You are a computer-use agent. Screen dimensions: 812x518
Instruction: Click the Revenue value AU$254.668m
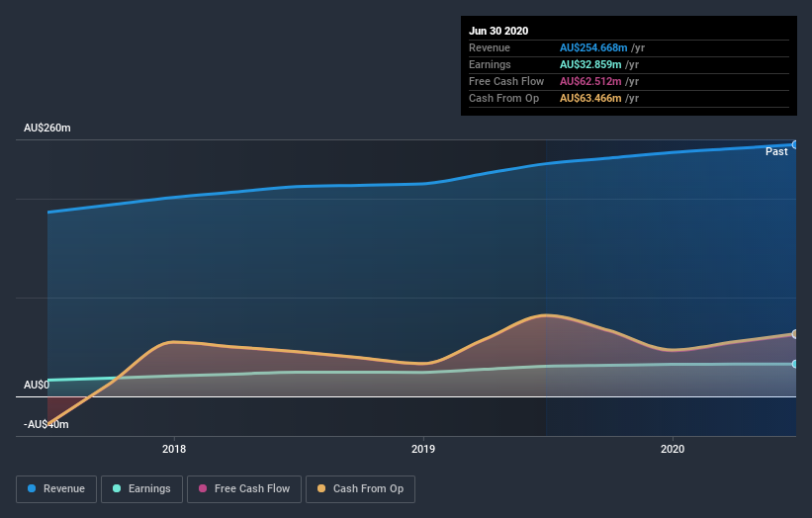(x=593, y=47)
